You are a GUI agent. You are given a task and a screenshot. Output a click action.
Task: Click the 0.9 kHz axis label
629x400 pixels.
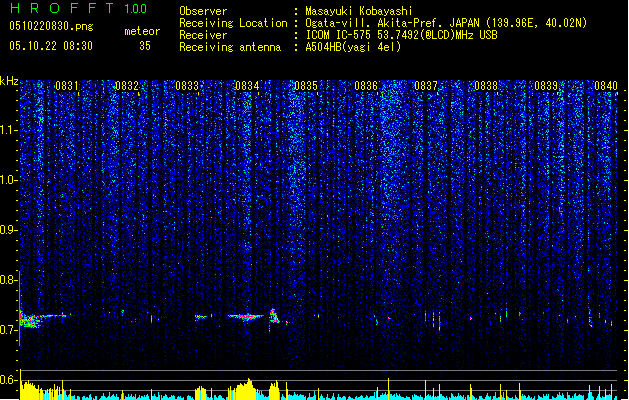(9, 230)
